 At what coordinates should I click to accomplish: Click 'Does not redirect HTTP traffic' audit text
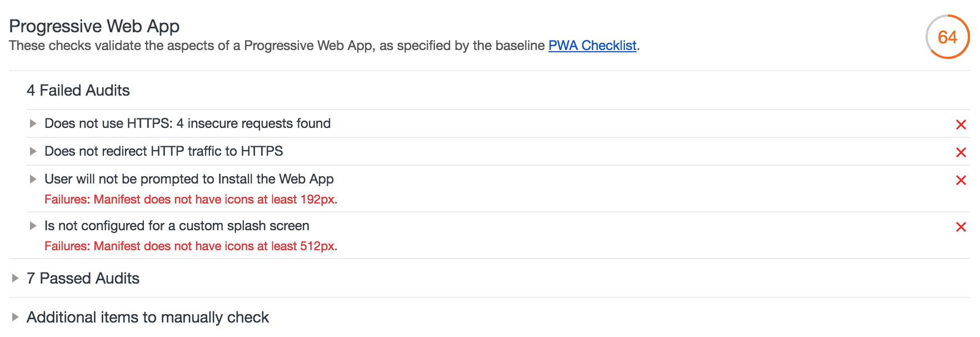pyautogui.click(x=163, y=151)
